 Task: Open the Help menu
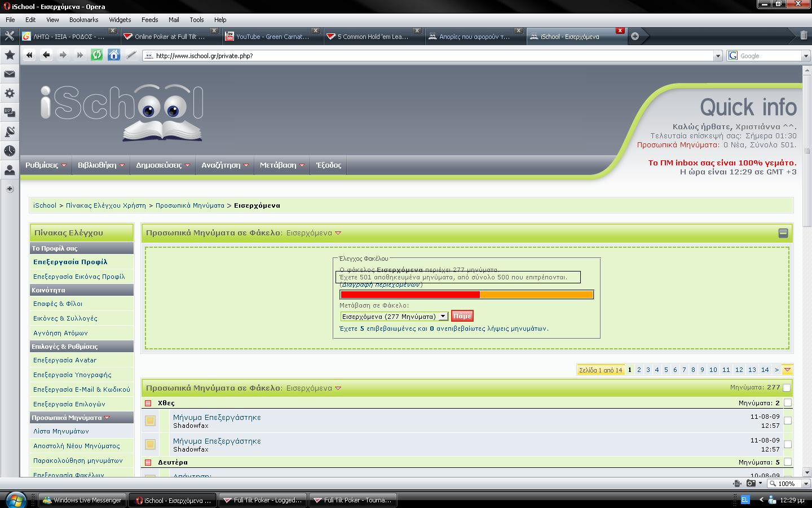point(220,19)
